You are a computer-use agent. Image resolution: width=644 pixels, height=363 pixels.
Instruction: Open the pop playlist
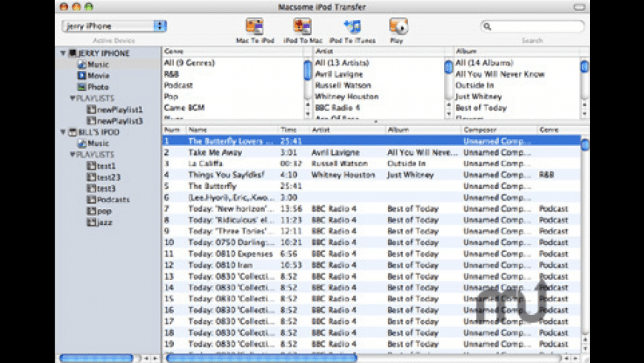coord(104,211)
